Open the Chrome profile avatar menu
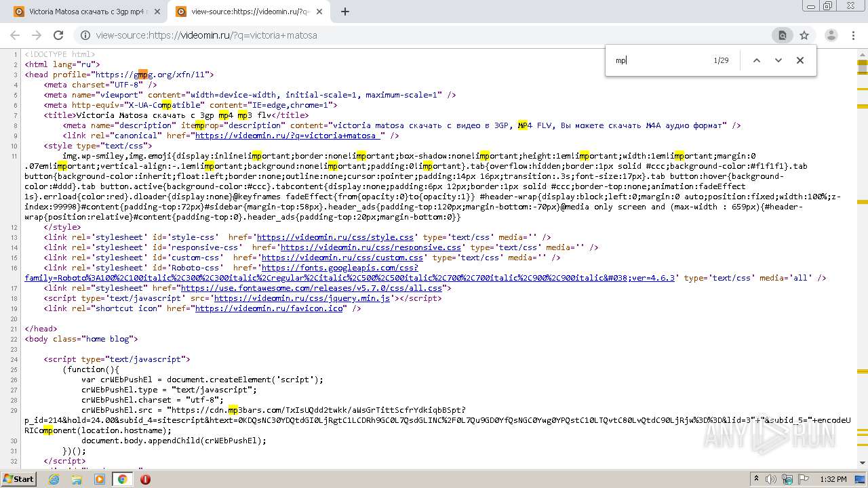The image size is (868, 488). (x=831, y=35)
